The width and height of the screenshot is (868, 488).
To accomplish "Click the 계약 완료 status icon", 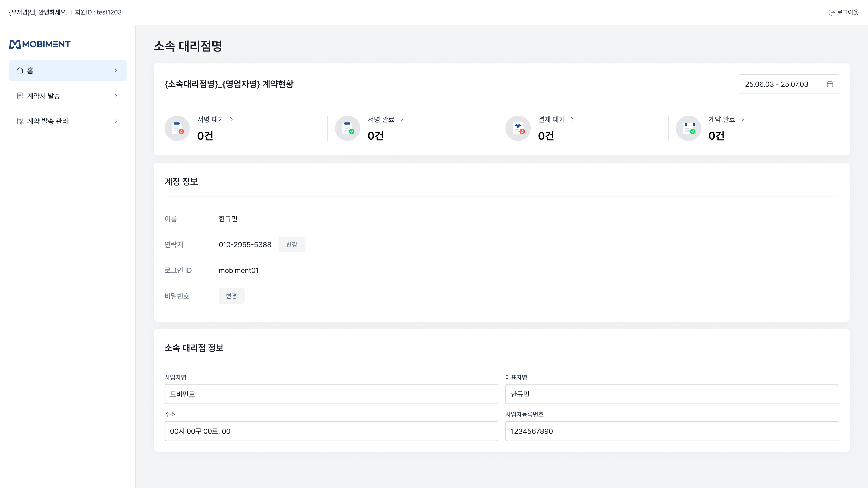I will (x=689, y=128).
